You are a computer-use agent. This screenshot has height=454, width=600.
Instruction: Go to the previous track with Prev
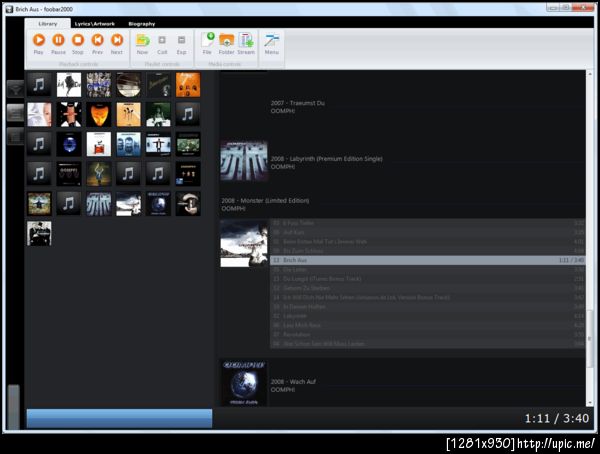(97, 40)
